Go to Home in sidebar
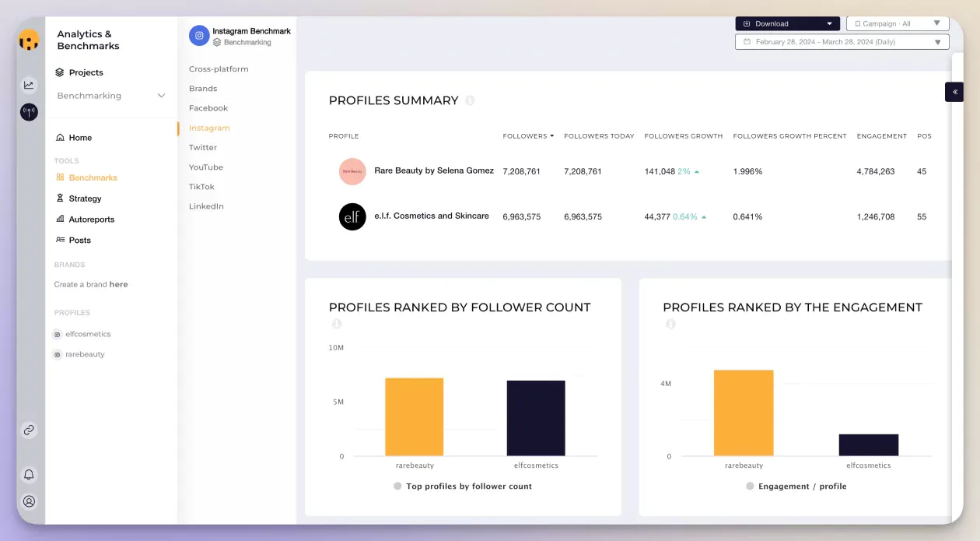Image resolution: width=980 pixels, height=541 pixels. click(x=74, y=138)
